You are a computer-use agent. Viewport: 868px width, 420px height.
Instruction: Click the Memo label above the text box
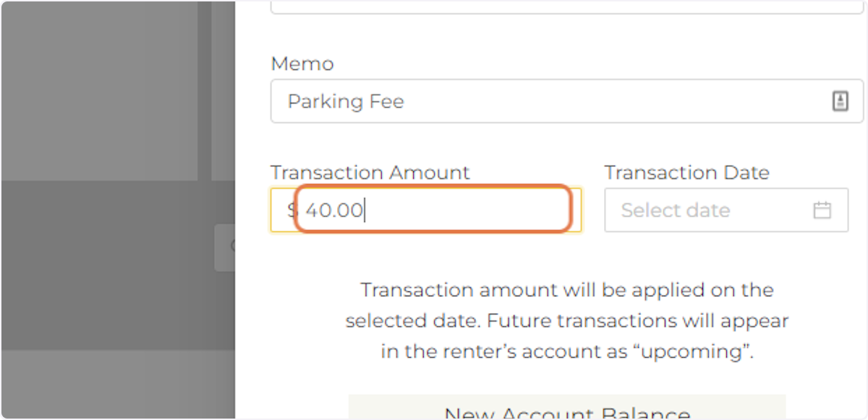(x=302, y=64)
